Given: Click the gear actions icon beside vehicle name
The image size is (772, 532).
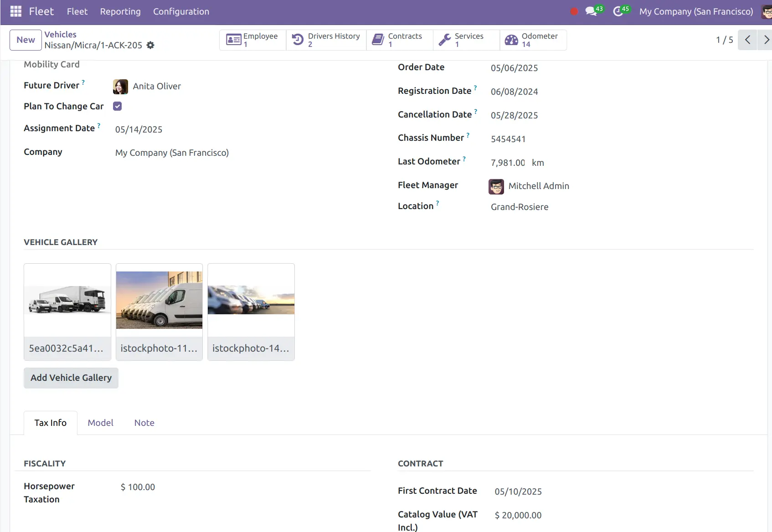Looking at the screenshot, I should (150, 45).
